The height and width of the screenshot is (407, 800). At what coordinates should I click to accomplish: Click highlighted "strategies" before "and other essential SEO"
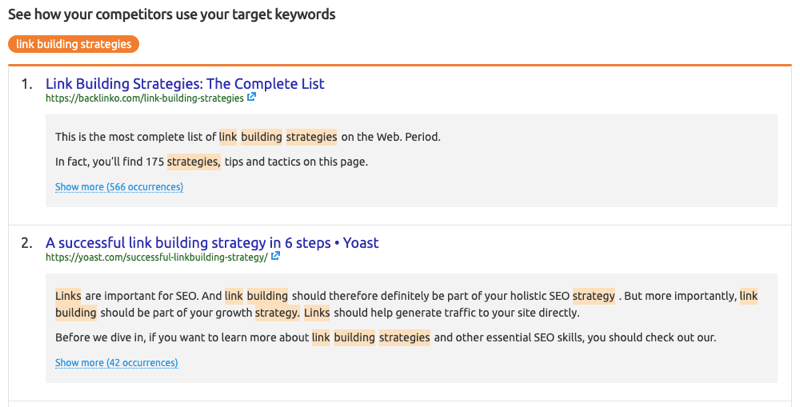404,338
